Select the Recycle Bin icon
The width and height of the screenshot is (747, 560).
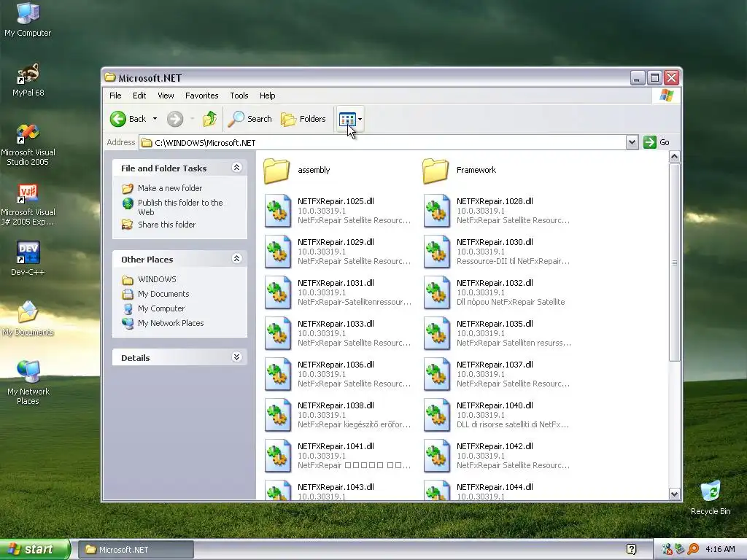pos(711,498)
